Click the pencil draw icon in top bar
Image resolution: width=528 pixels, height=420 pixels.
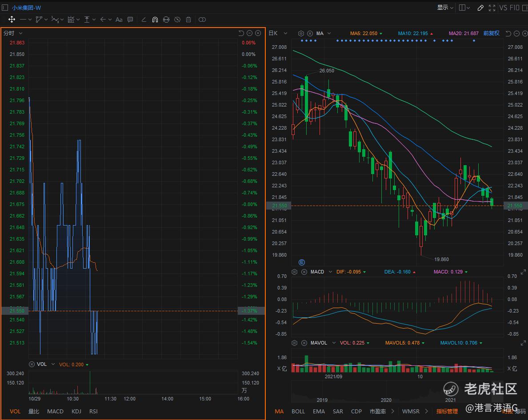click(480, 8)
